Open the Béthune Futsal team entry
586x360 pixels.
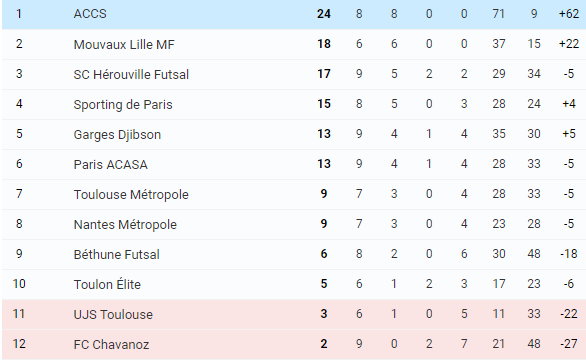pos(117,255)
